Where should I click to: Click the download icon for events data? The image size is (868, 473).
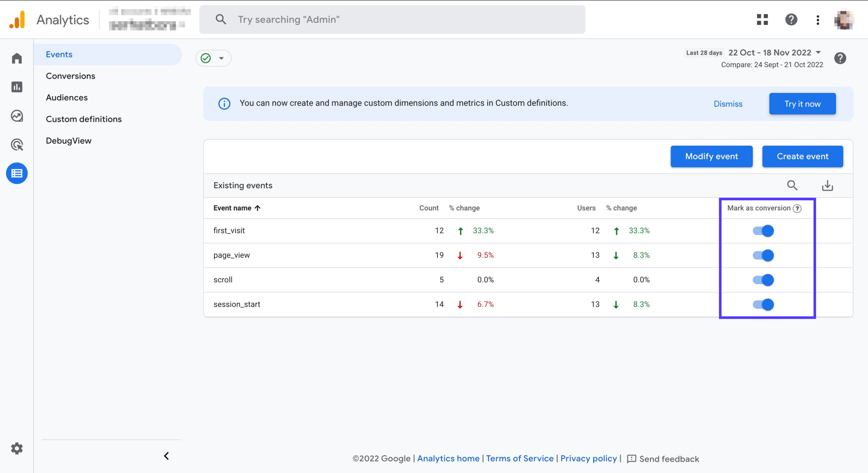(827, 185)
